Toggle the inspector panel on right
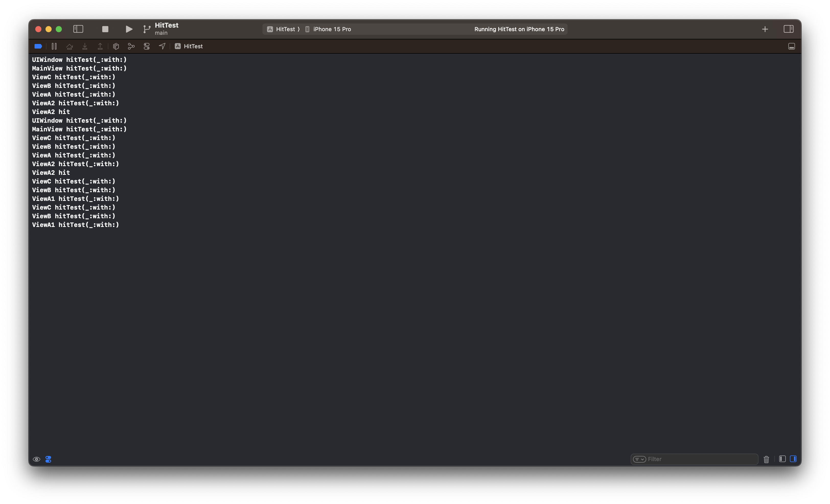830x504 pixels. (788, 29)
